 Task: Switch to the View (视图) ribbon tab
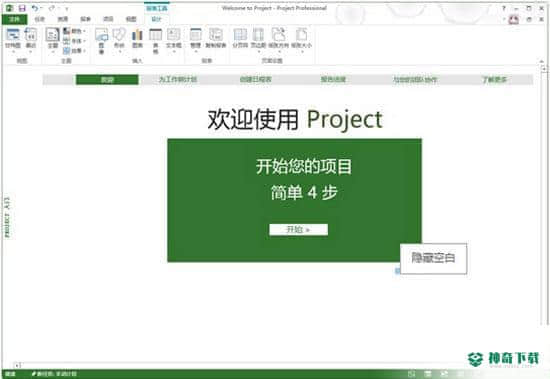point(131,19)
